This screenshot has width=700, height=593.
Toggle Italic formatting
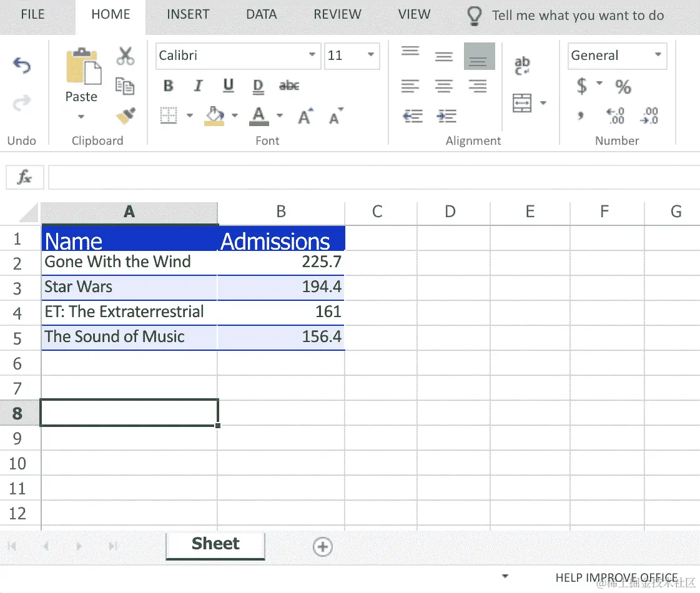coord(198,86)
